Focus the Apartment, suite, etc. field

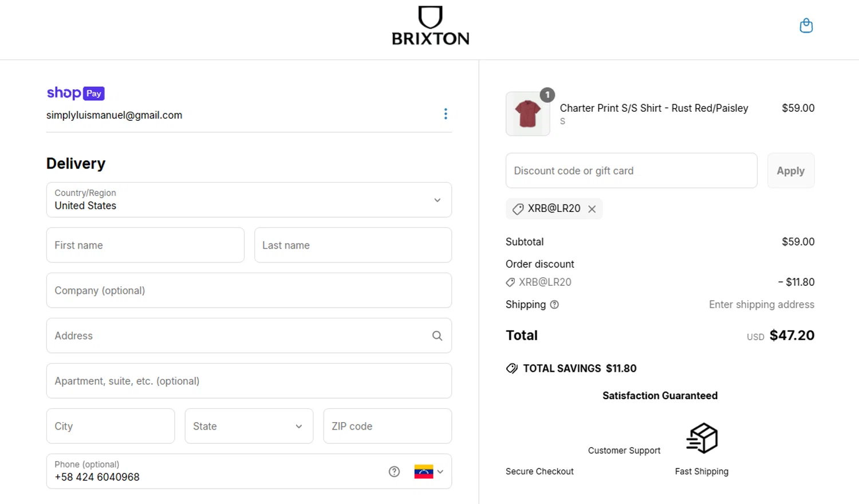pyautogui.click(x=249, y=381)
